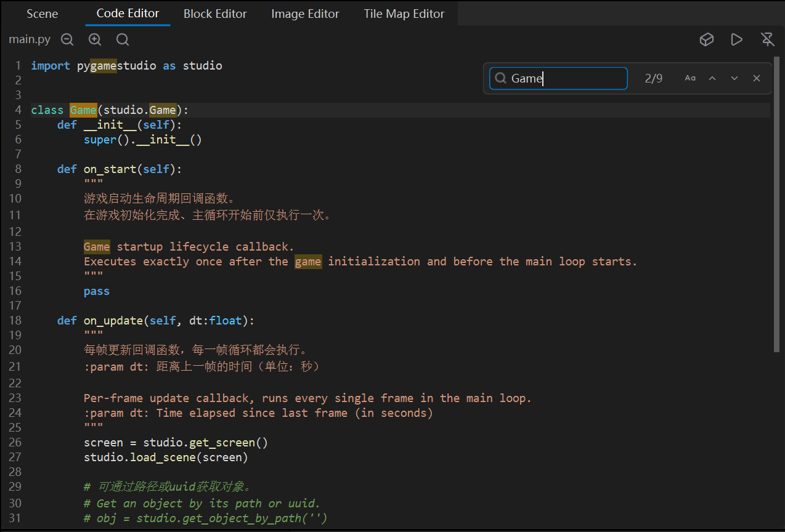Go to previous search match
Screen dimensions: 785x532
[x=712, y=78]
